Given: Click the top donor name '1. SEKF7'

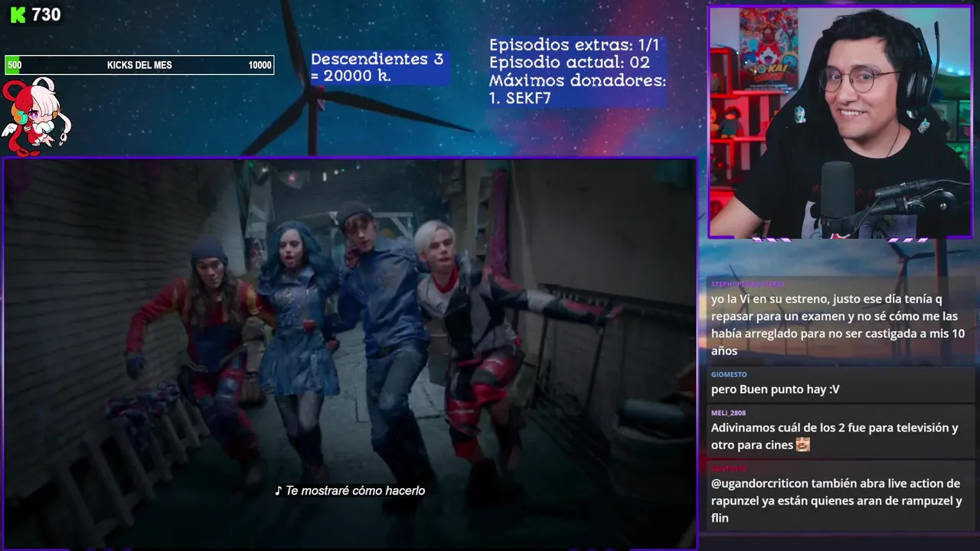Looking at the screenshot, I should 520,98.
